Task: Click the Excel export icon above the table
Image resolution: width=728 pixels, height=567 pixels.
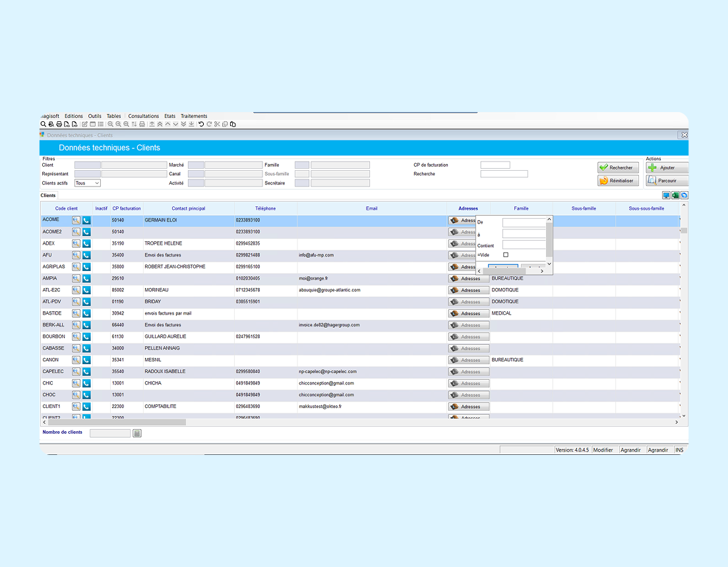Action: pyautogui.click(x=675, y=196)
